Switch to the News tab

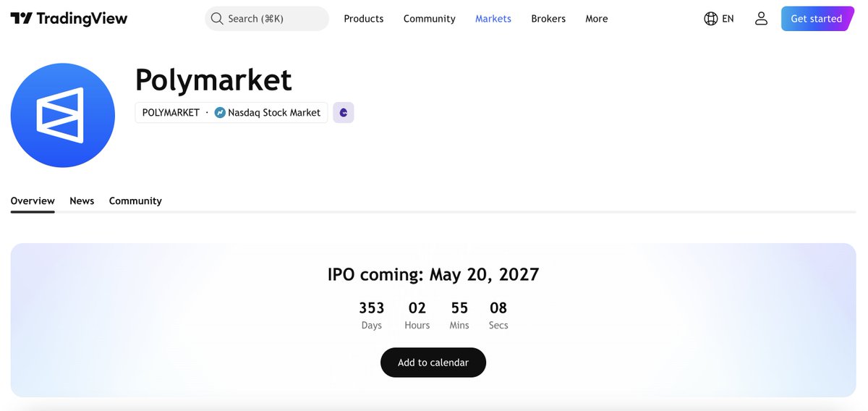click(x=82, y=201)
